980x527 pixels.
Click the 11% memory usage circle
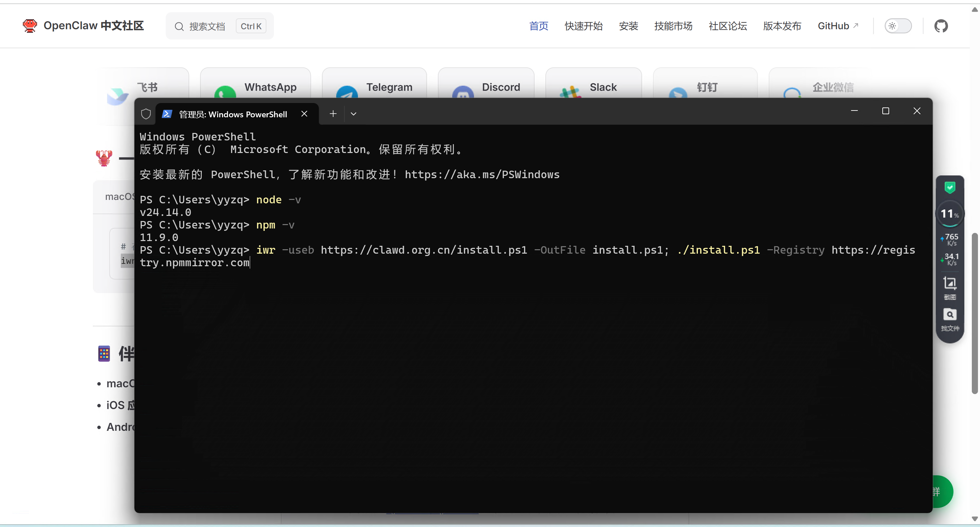pyautogui.click(x=950, y=214)
